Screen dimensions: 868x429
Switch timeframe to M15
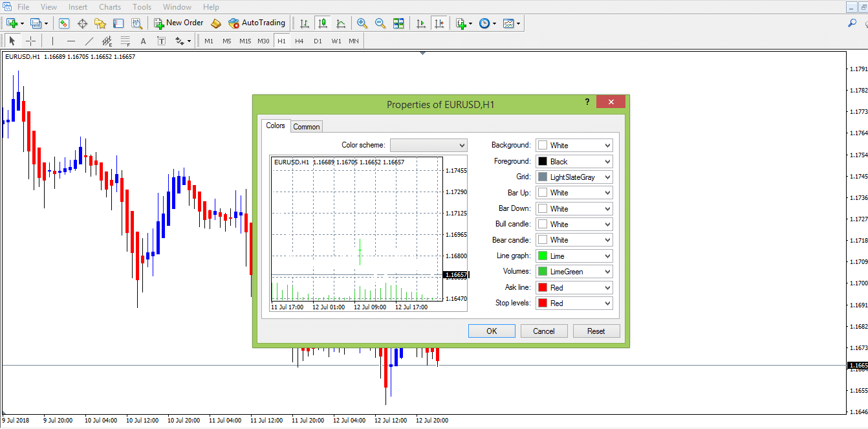(x=245, y=41)
